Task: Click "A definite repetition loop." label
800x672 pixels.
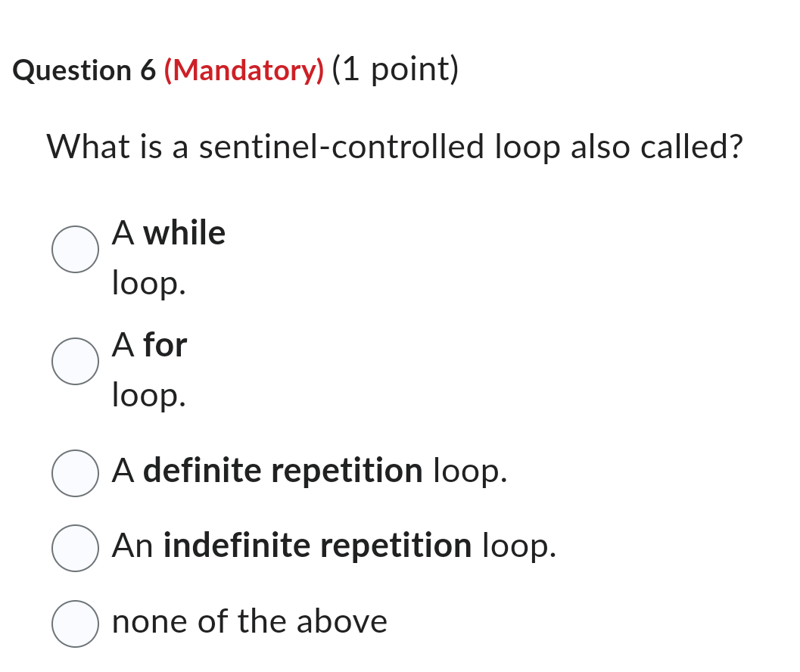Action: pyautogui.click(x=309, y=471)
